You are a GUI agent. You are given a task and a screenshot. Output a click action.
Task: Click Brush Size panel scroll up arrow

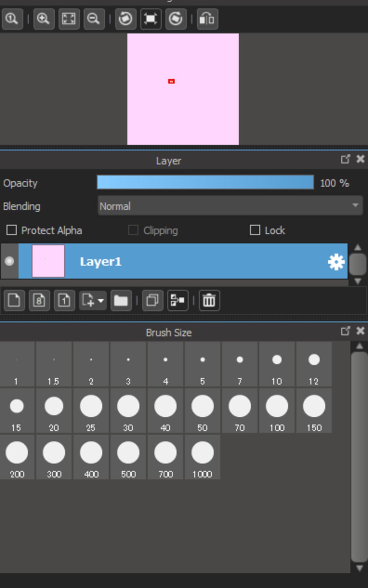click(359, 346)
